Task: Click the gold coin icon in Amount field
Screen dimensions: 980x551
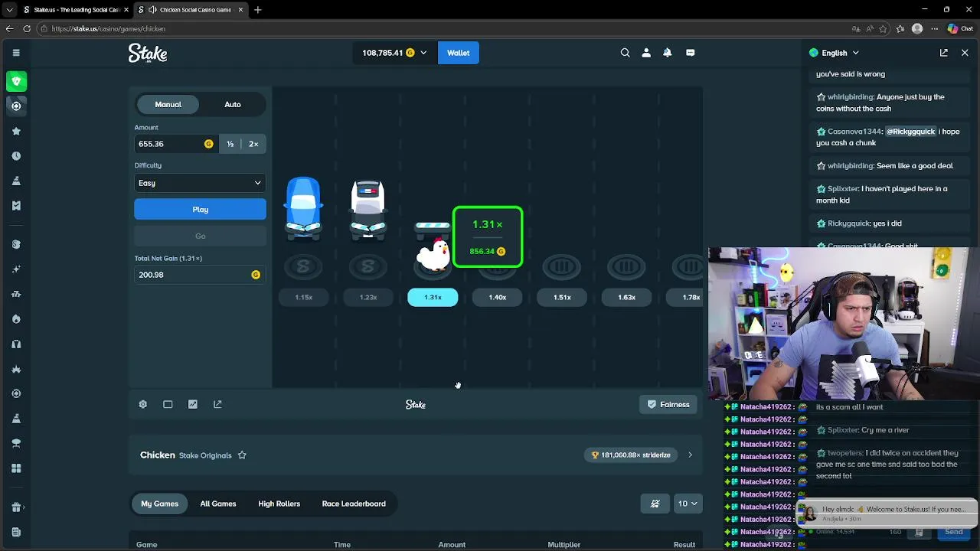Action: coord(208,144)
